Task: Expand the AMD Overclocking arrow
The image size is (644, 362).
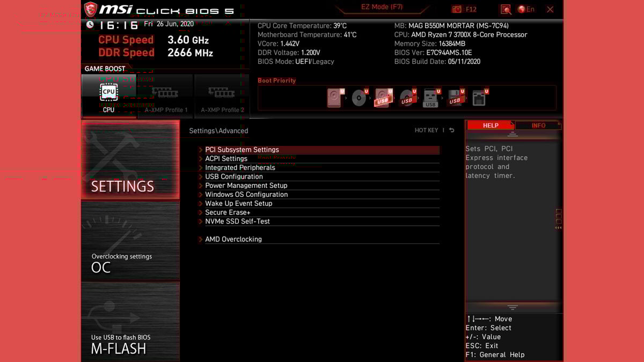Action: click(x=201, y=239)
